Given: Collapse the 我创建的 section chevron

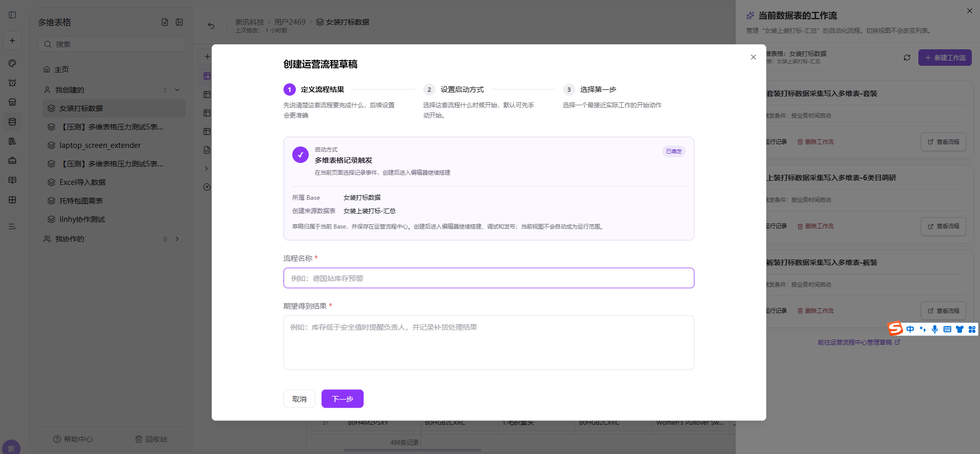Looking at the screenshot, I should pos(177,90).
